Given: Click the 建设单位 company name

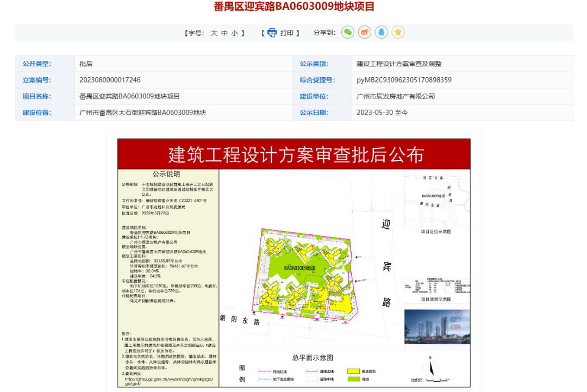Looking at the screenshot, I should coord(396,97).
